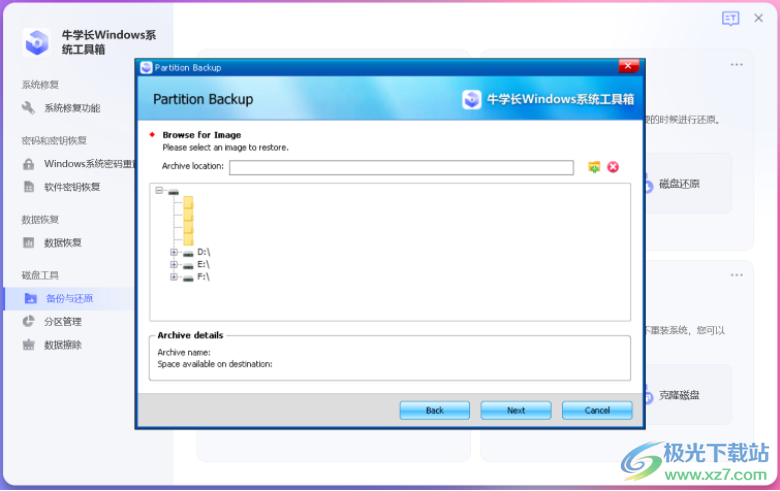The height and width of the screenshot is (491, 780).
Task: Click the red clear icon beside Archive location
Action: coord(613,167)
